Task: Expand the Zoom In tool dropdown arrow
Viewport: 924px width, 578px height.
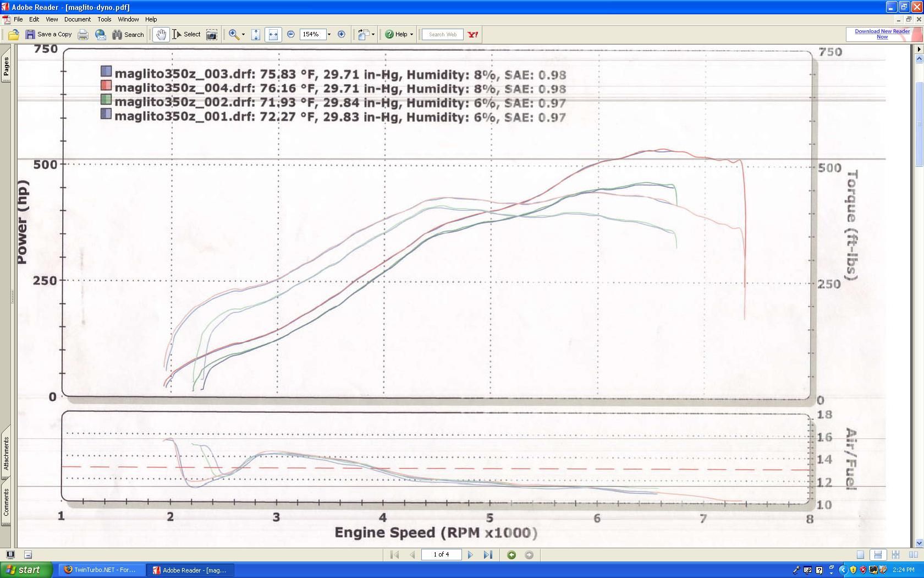Action: [243, 35]
